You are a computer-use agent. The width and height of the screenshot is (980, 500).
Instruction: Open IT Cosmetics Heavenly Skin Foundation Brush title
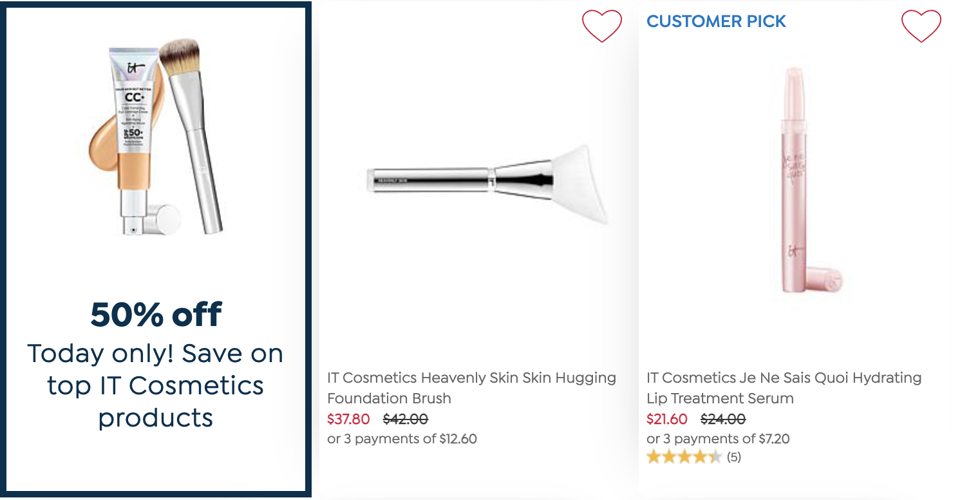(471, 388)
